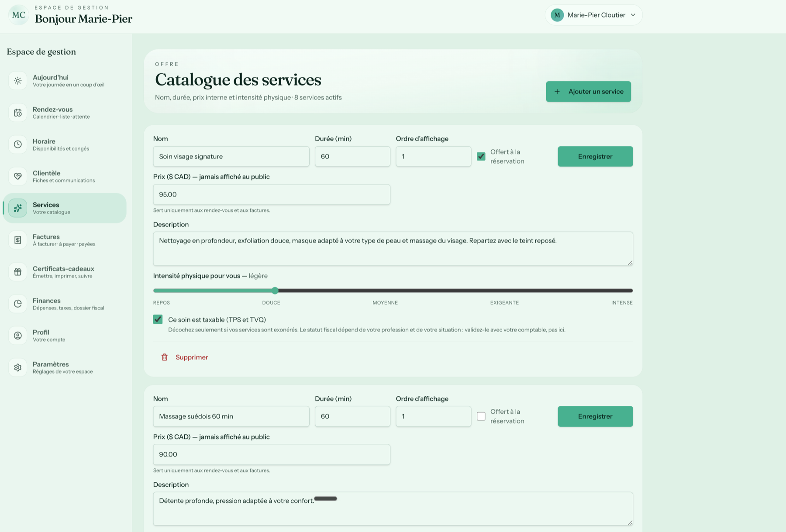Click Ordre d'affichage field of Massage suédois
The image size is (786, 532).
(x=433, y=416)
